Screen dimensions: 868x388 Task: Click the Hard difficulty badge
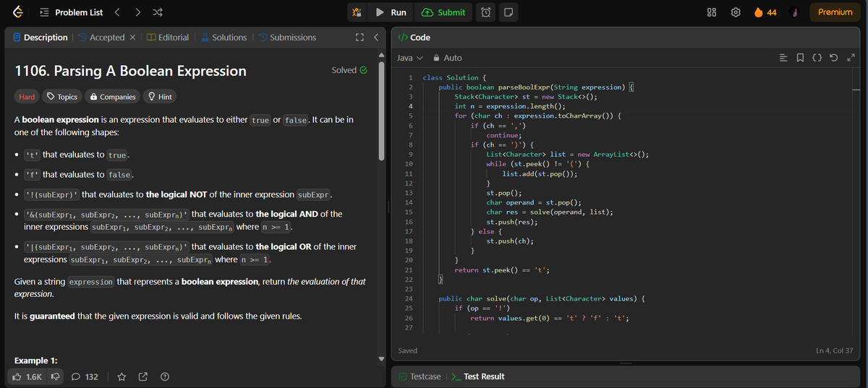pos(26,97)
